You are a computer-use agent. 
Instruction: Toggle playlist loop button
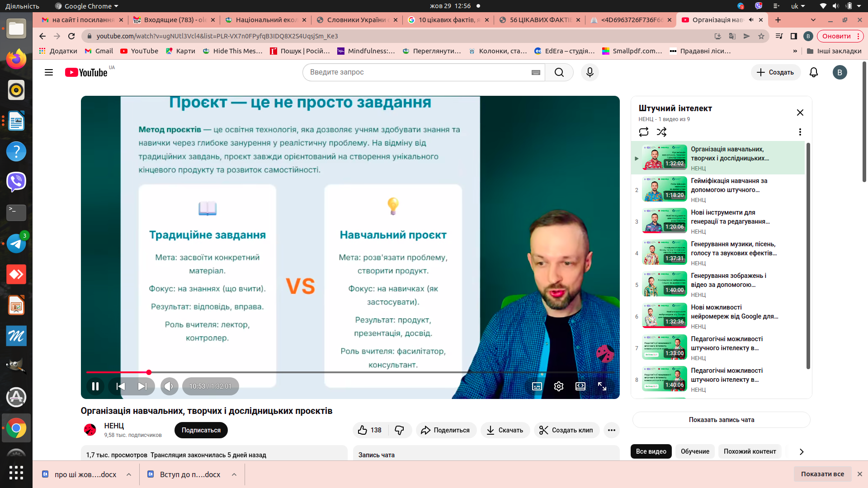pos(644,132)
